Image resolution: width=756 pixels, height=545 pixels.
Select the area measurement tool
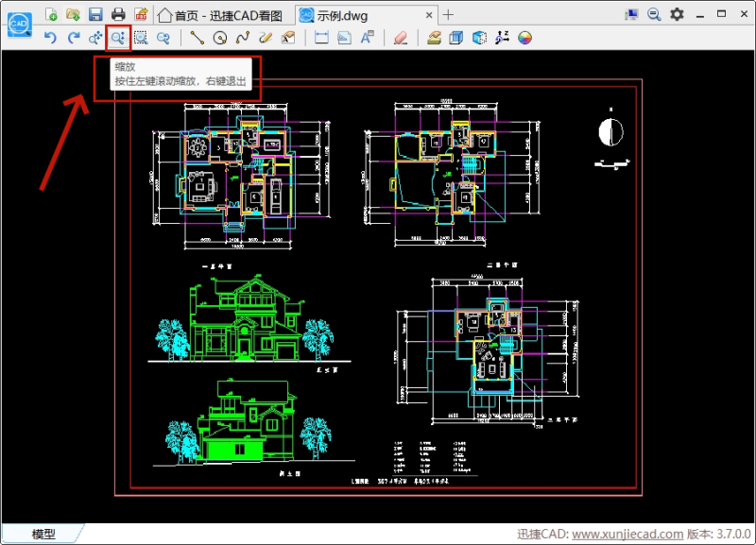click(x=344, y=38)
